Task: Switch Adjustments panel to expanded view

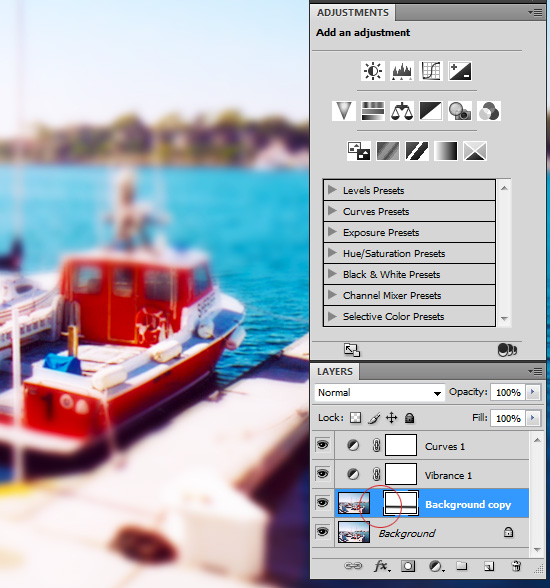Action: point(352,350)
